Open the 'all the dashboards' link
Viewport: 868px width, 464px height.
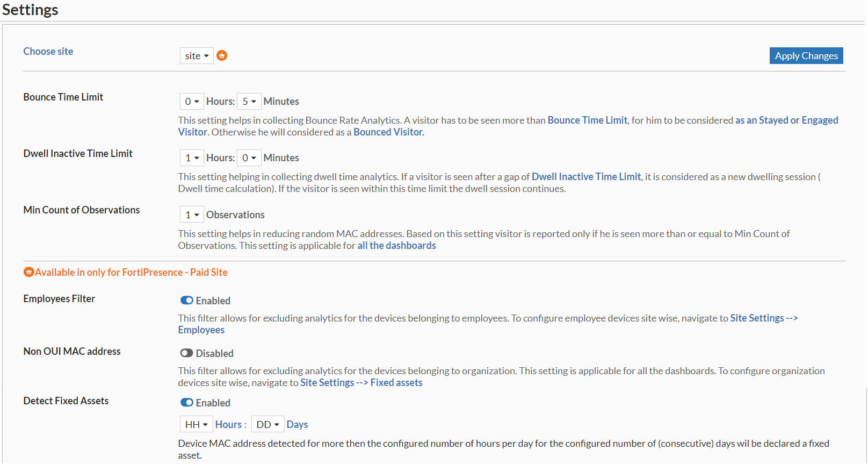(396, 246)
